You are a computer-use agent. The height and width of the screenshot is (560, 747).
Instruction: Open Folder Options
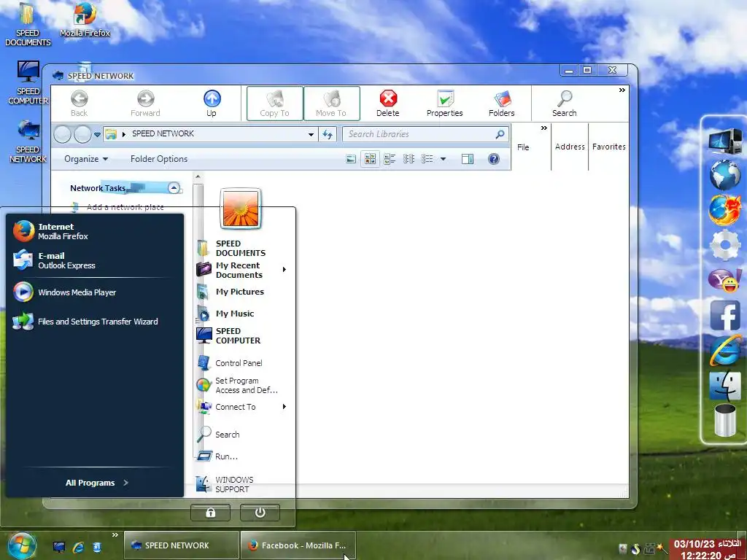tap(159, 159)
